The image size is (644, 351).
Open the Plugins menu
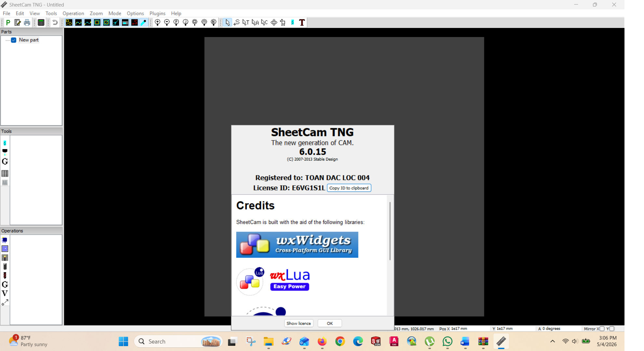[x=157, y=13]
